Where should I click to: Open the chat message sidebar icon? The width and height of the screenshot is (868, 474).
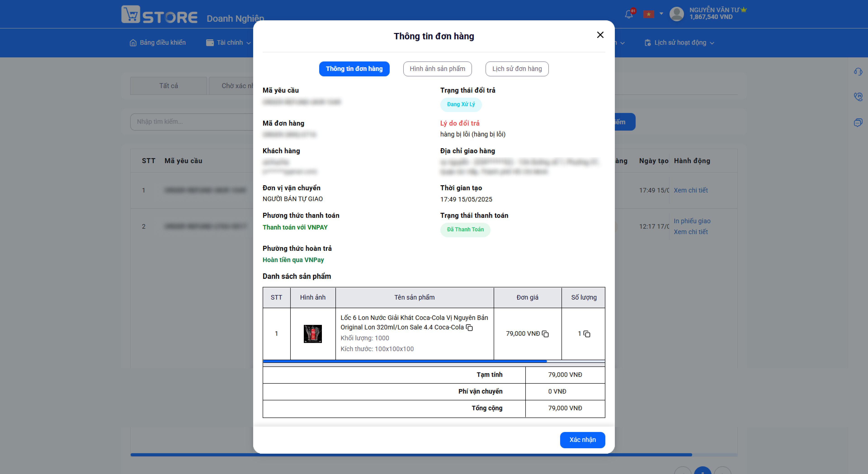tap(858, 122)
